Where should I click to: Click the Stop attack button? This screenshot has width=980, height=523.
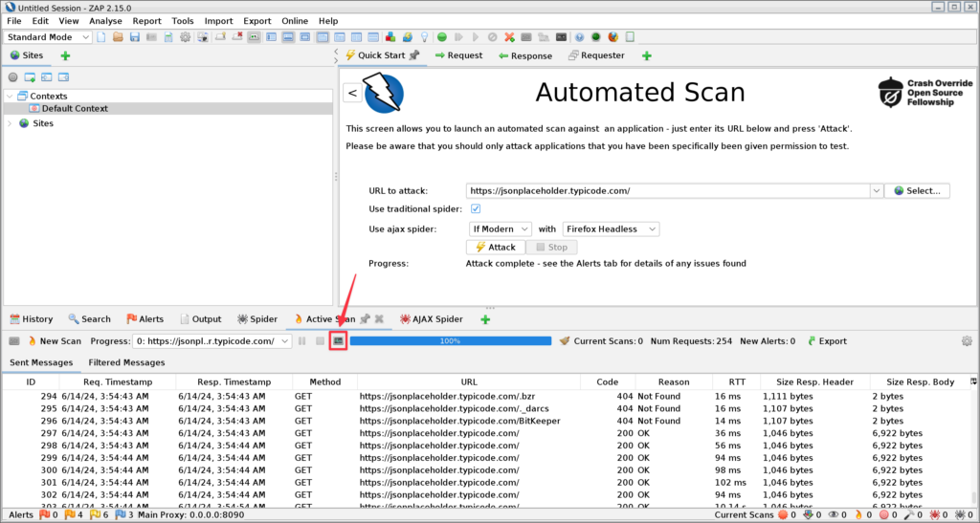(551, 247)
